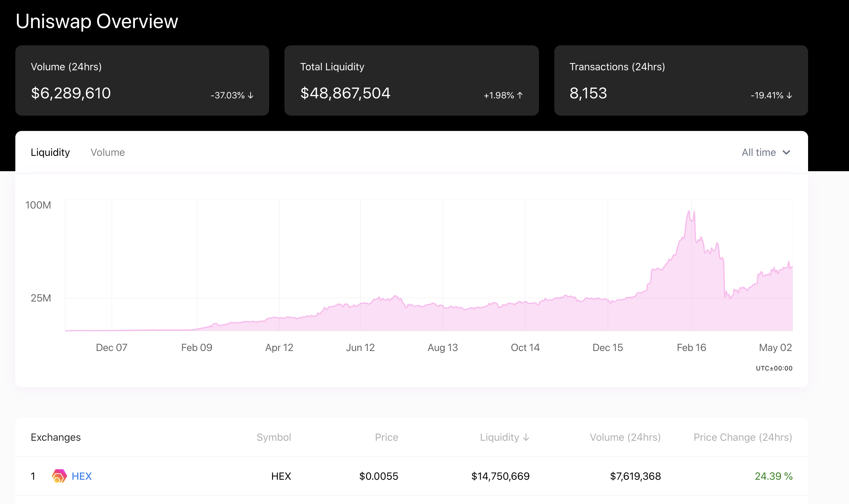This screenshot has height=504, width=849.
Task: Click the volume down-arrow change indicator
Action: pyautogui.click(x=251, y=95)
